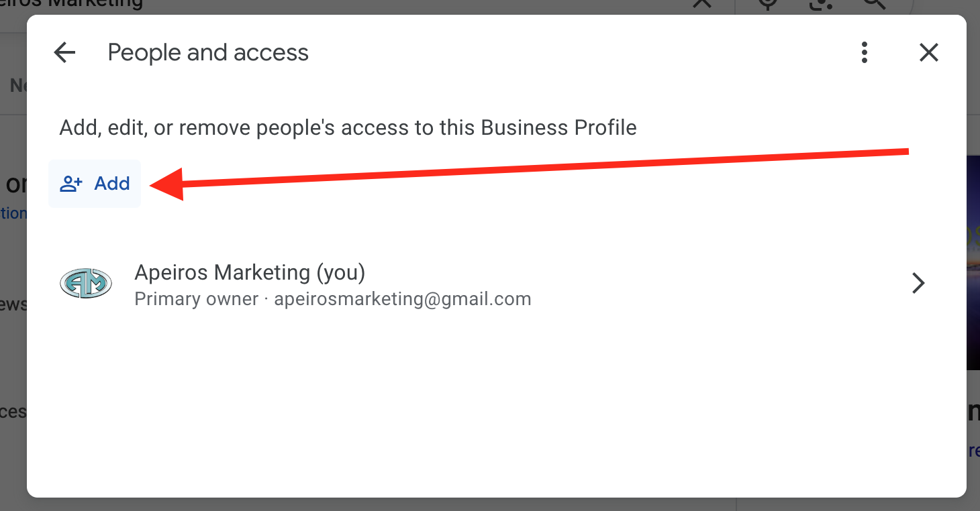The height and width of the screenshot is (511, 980).
Task: Click the dimmed photo thumbnail at right edge
Action: 973,262
